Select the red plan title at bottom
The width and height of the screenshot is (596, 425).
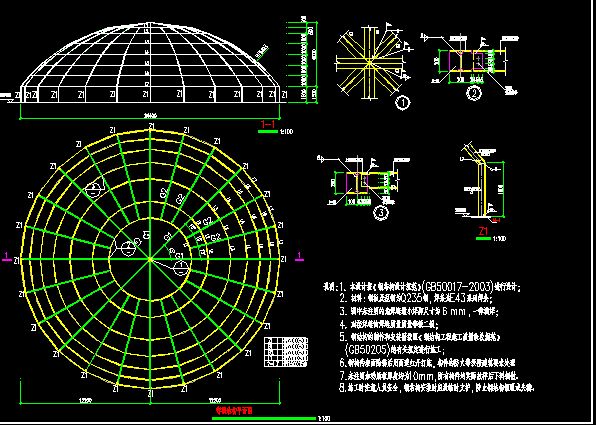pyautogui.click(x=234, y=411)
